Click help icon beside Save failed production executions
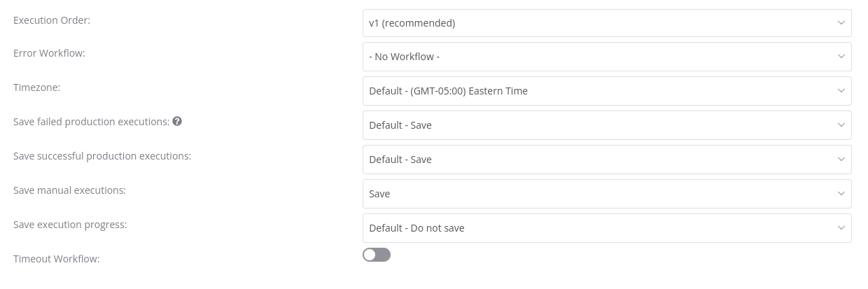This screenshot has height=289, width=868. [177, 121]
